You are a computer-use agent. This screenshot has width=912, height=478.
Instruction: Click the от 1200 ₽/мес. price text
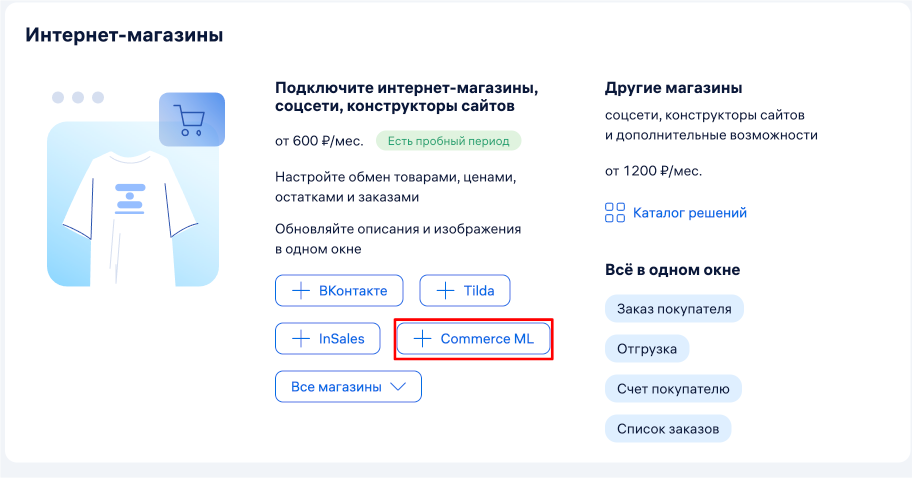pos(653,171)
